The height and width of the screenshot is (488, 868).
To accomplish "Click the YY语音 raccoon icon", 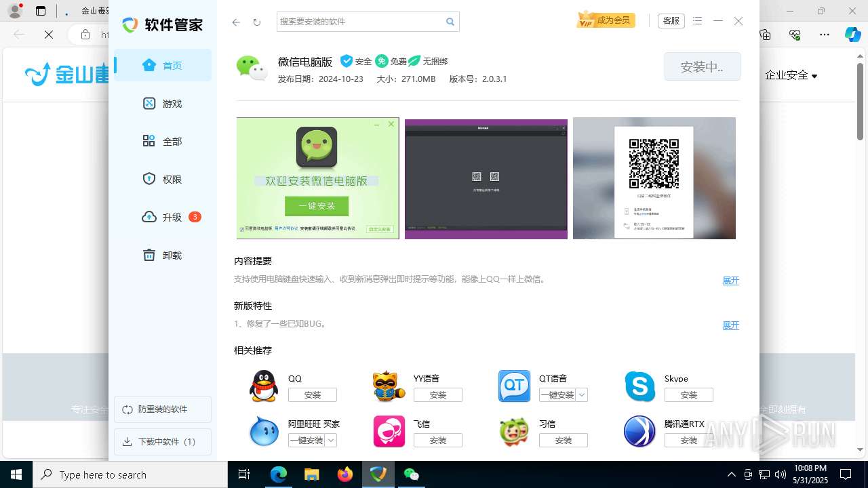I will tap(389, 386).
